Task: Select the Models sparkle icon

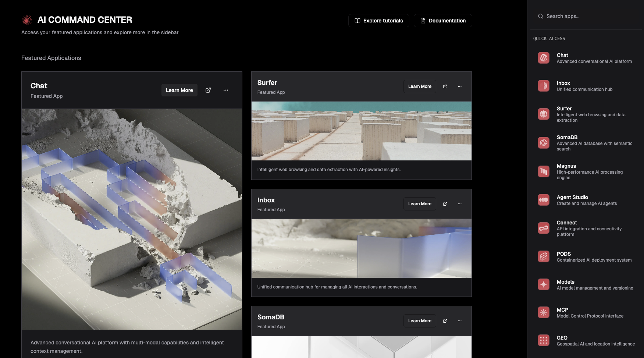Action: click(x=543, y=284)
